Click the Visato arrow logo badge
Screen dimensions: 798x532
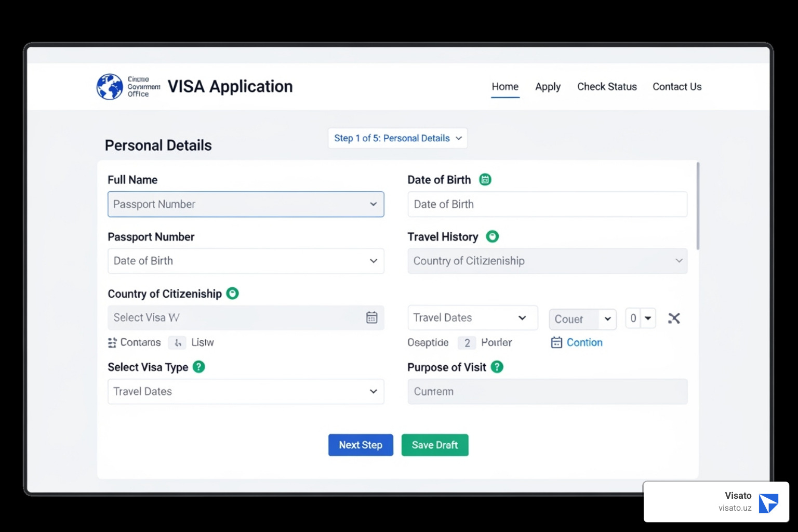pos(768,503)
